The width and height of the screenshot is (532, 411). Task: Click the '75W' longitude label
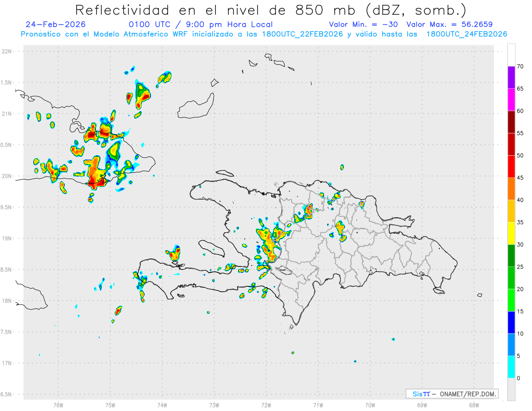tap(110, 405)
